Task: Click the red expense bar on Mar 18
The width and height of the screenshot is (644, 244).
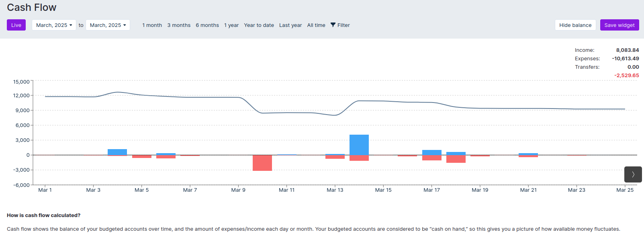Action: (456, 159)
